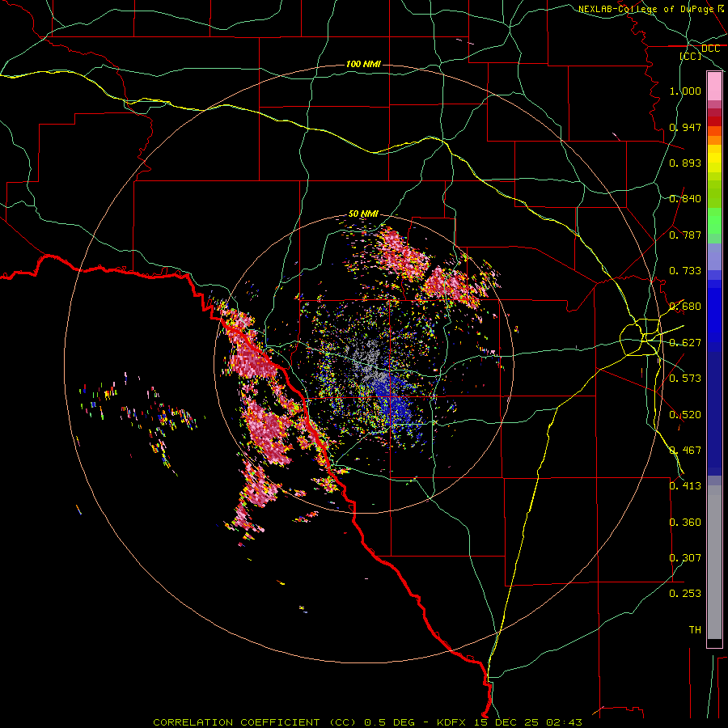Screen dimensions: 728x728
Task: Select the 0.307 color scale value
Action: coord(685,558)
